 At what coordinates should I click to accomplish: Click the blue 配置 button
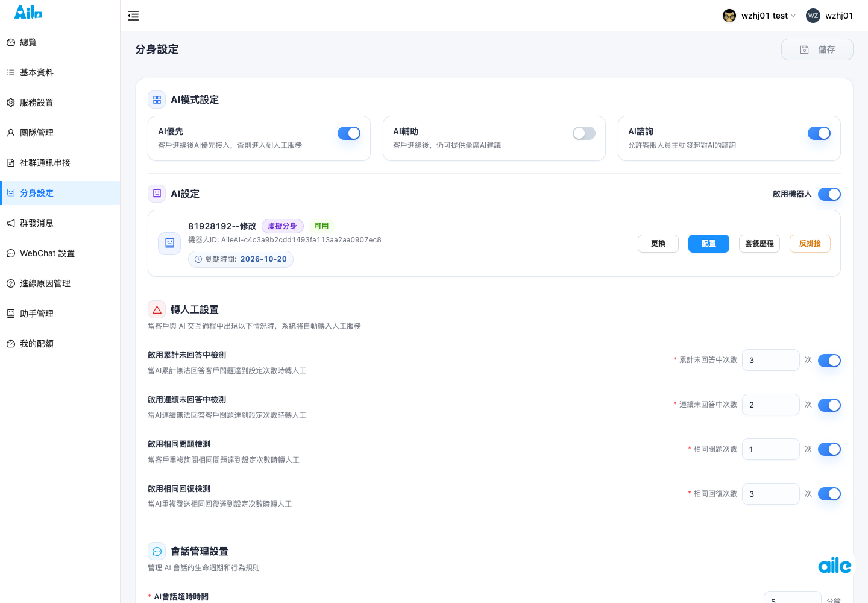pyautogui.click(x=709, y=244)
